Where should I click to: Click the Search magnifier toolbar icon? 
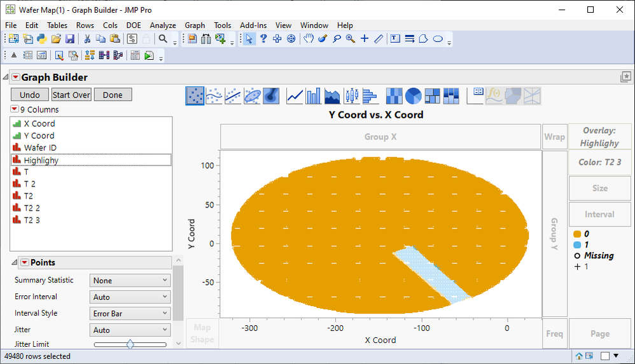pos(163,39)
